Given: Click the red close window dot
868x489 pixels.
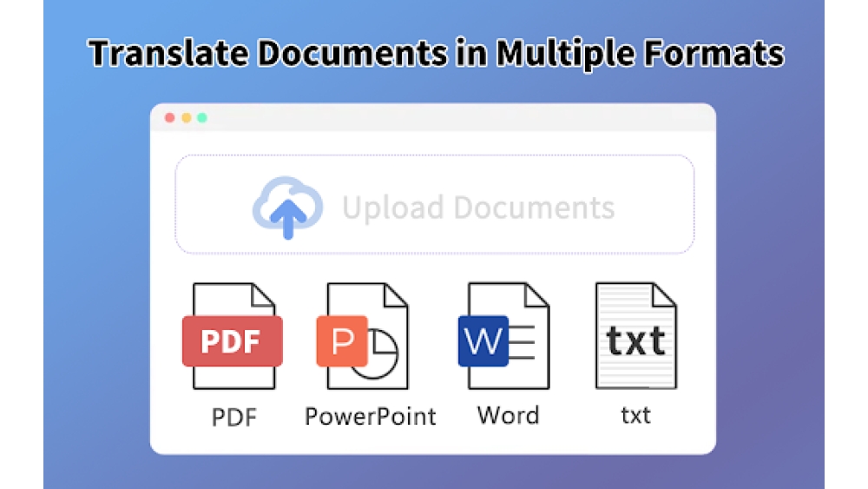Looking at the screenshot, I should point(170,117).
